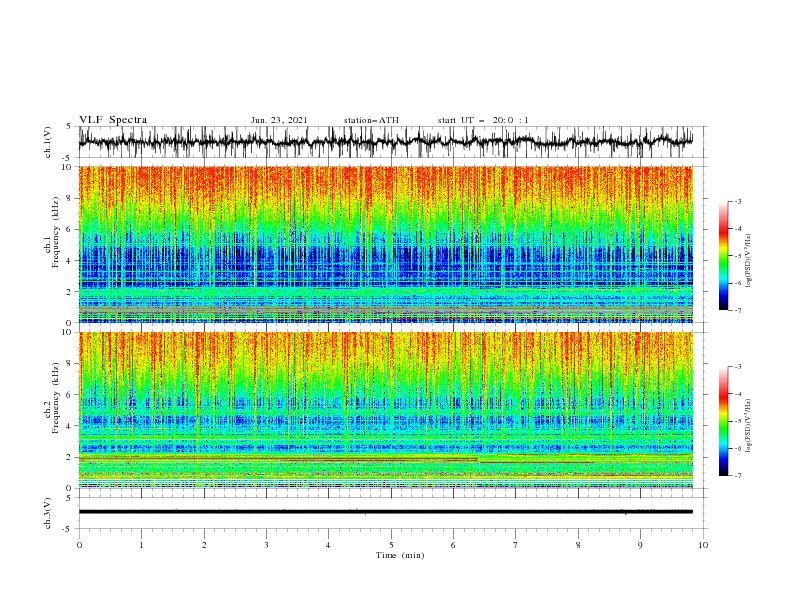The height and width of the screenshot is (612, 792).
Task: Click the time axis tick label "2"
Action: click(x=204, y=545)
